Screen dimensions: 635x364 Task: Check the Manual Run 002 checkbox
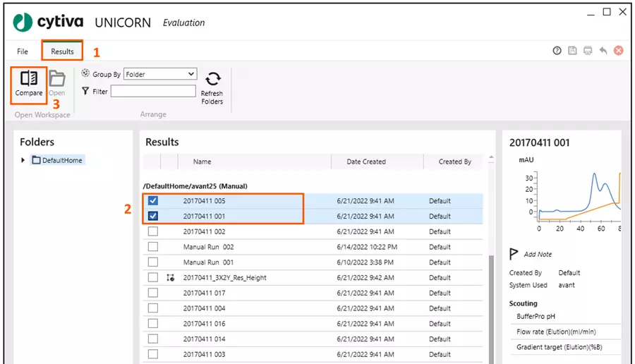[153, 247]
